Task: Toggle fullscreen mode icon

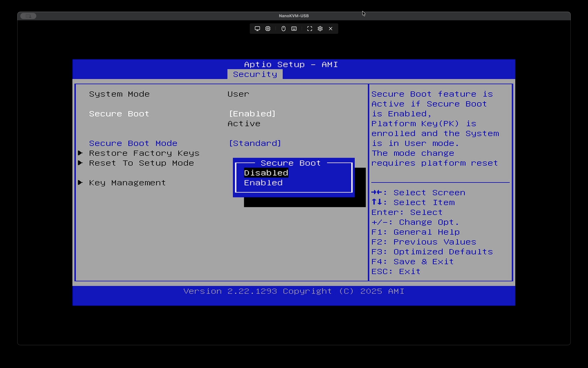Action: (x=310, y=29)
